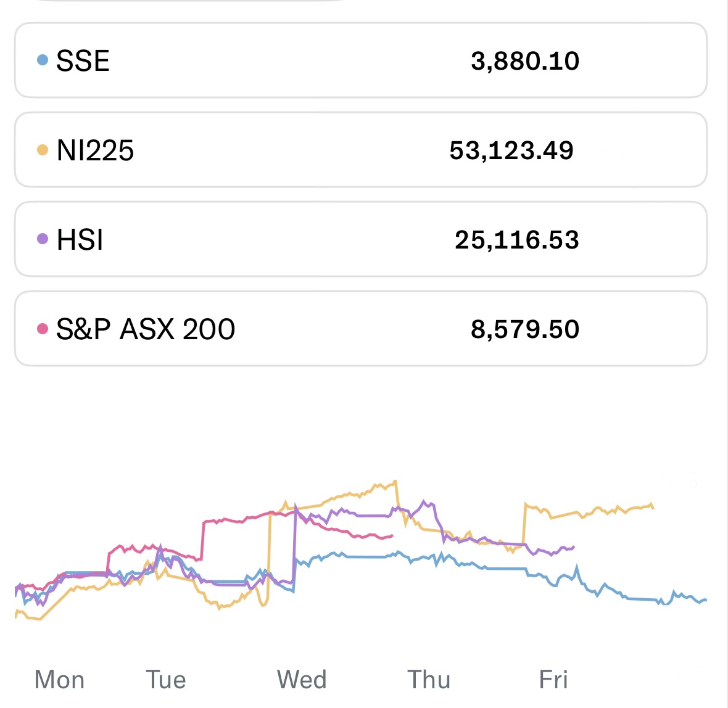The image size is (728, 708).
Task: Click the NI225 value 53,123.49
Action: [x=511, y=150]
